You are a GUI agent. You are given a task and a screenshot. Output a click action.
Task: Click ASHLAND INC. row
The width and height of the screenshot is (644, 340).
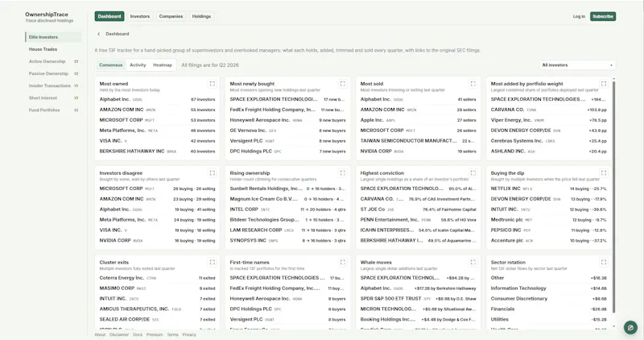point(548,151)
